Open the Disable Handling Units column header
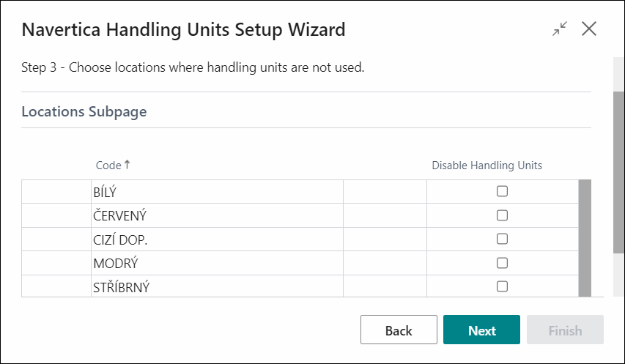Viewport: 625px width, 364px height. [x=487, y=166]
